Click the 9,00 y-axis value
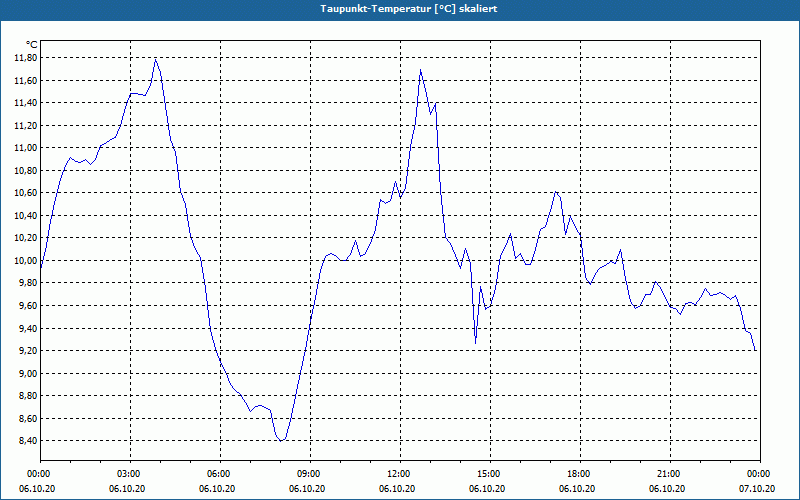Image resolution: width=800 pixels, height=500 pixels. pos(28,373)
